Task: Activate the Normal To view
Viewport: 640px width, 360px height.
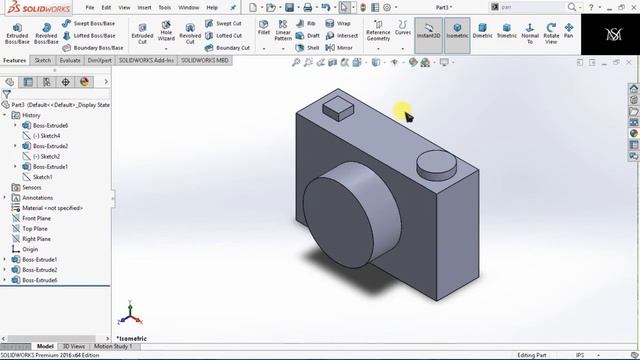Action: click(x=530, y=33)
